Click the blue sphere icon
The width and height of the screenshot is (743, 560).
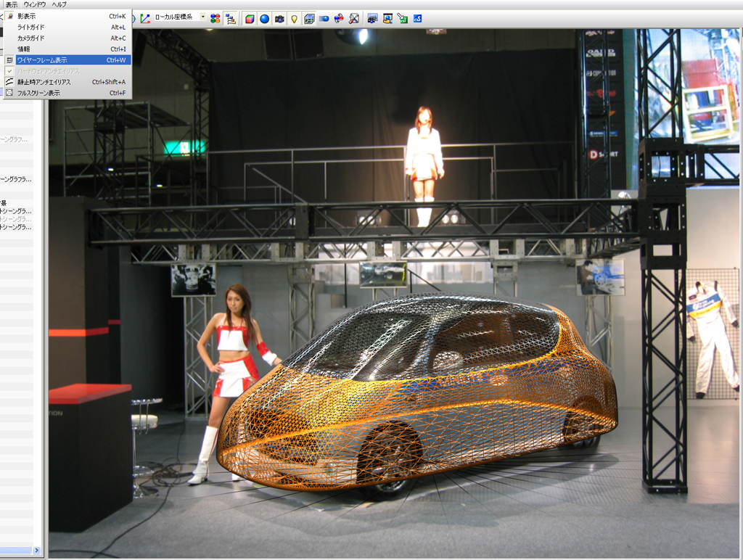(264, 18)
